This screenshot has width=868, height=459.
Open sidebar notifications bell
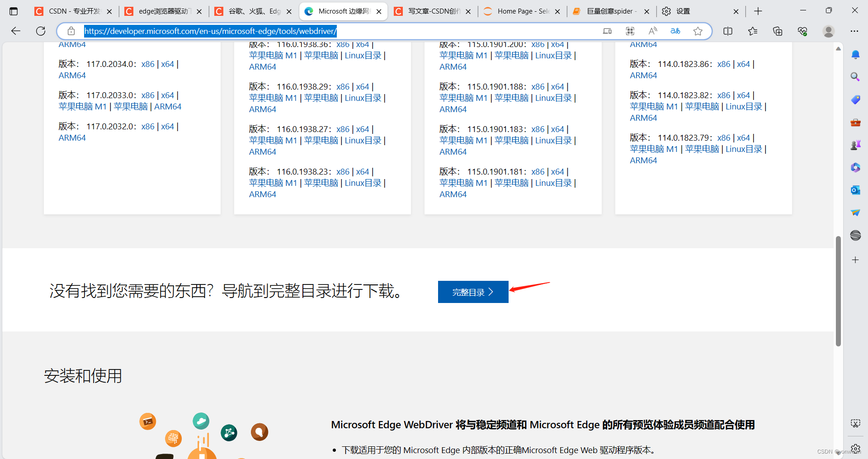click(855, 55)
